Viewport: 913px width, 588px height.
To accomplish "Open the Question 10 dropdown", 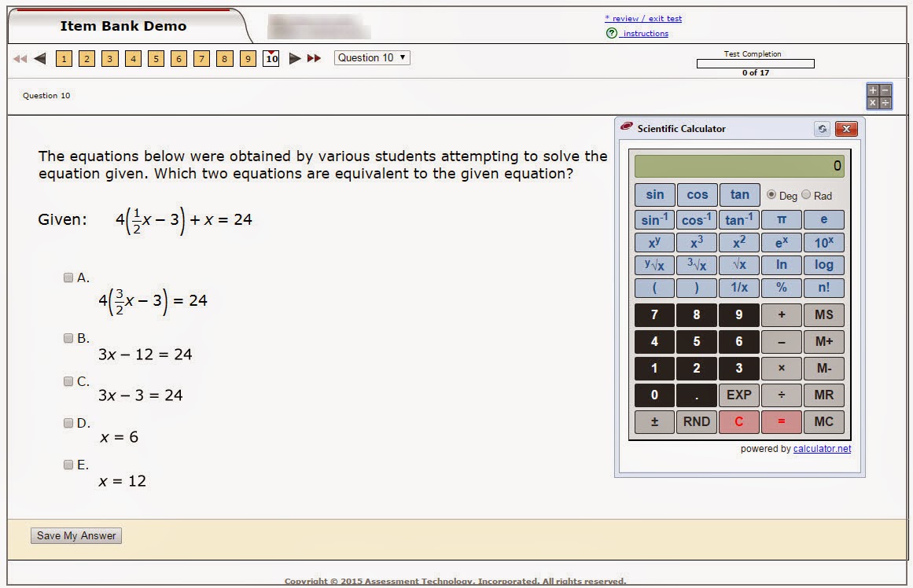I will click(371, 57).
